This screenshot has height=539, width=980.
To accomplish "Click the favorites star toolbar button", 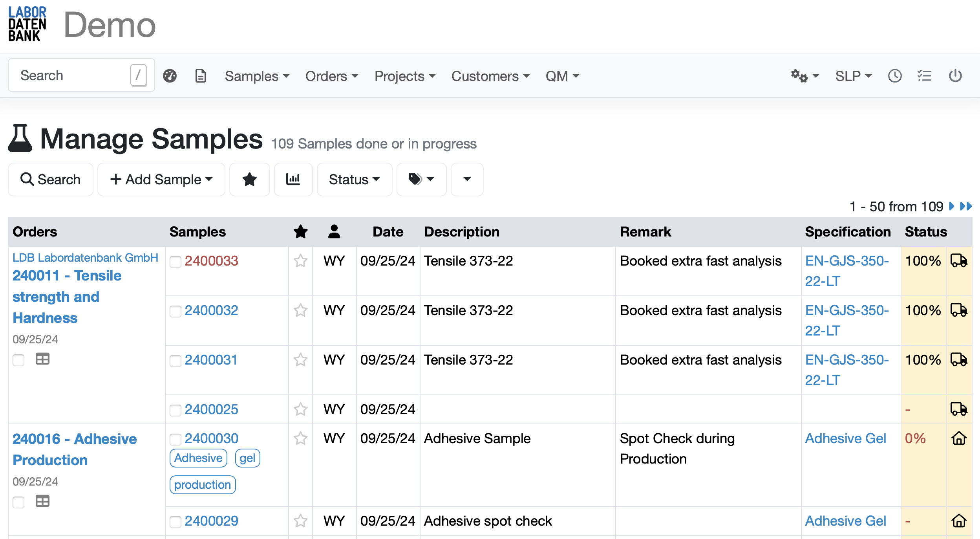I will click(249, 180).
